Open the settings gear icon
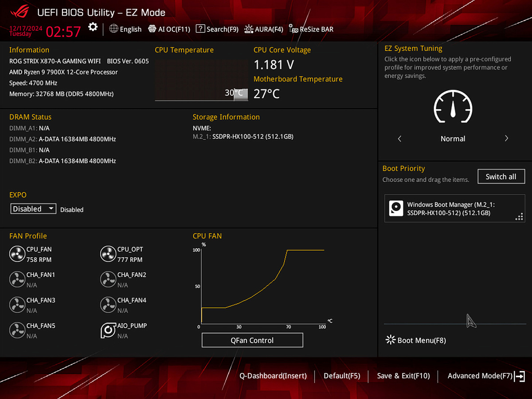Viewport: 532px width, 399px height. (x=93, y=27)
